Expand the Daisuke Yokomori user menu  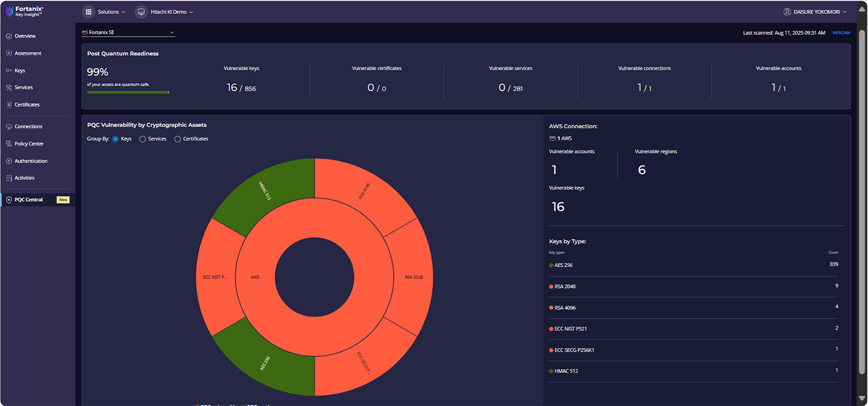(815, 12)
